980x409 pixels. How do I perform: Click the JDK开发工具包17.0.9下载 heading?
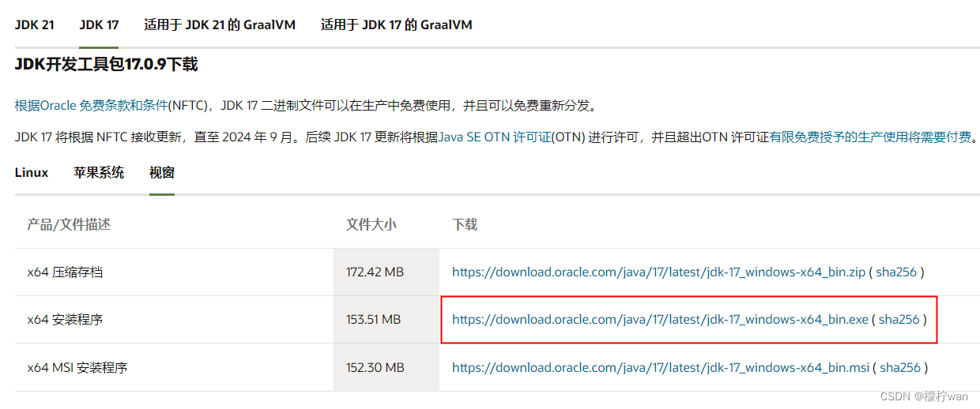tap(106, 65)
